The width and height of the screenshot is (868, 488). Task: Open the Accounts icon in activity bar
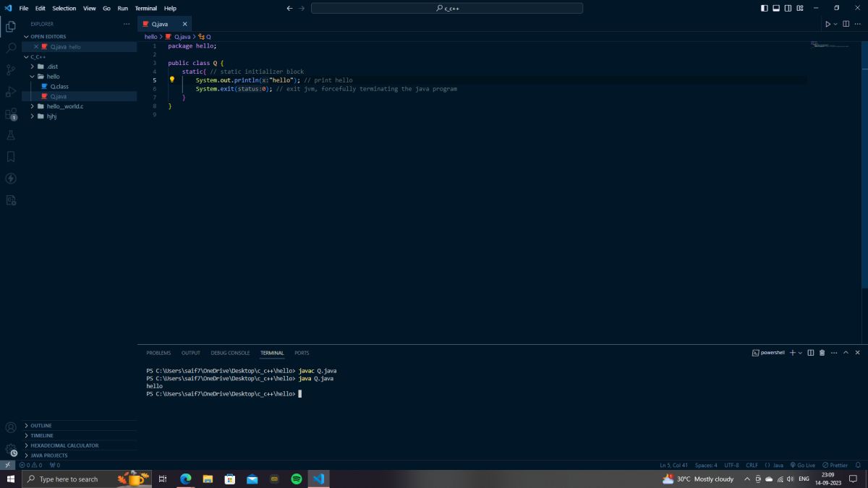tap(11, 428)
